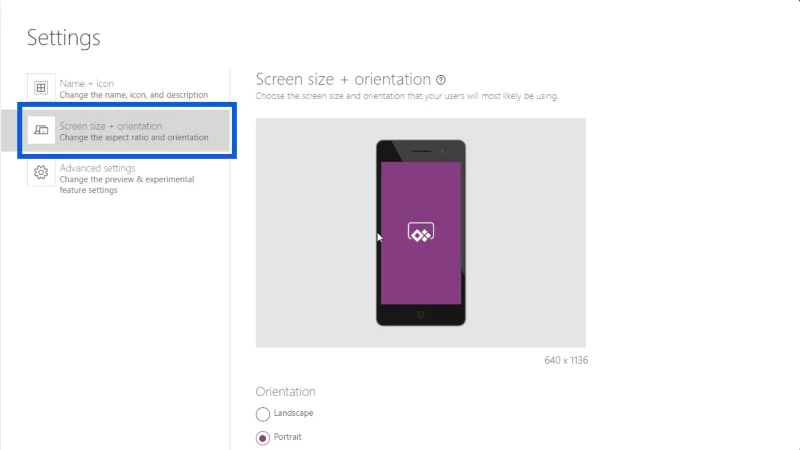Click the Orientation section heading

pyautogui.click(x=286, y=392)
